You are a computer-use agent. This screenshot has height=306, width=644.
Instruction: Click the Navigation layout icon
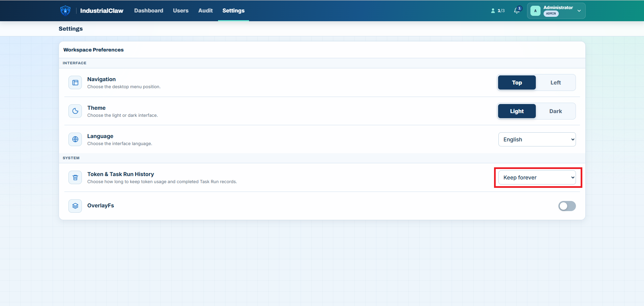[75, 82]
